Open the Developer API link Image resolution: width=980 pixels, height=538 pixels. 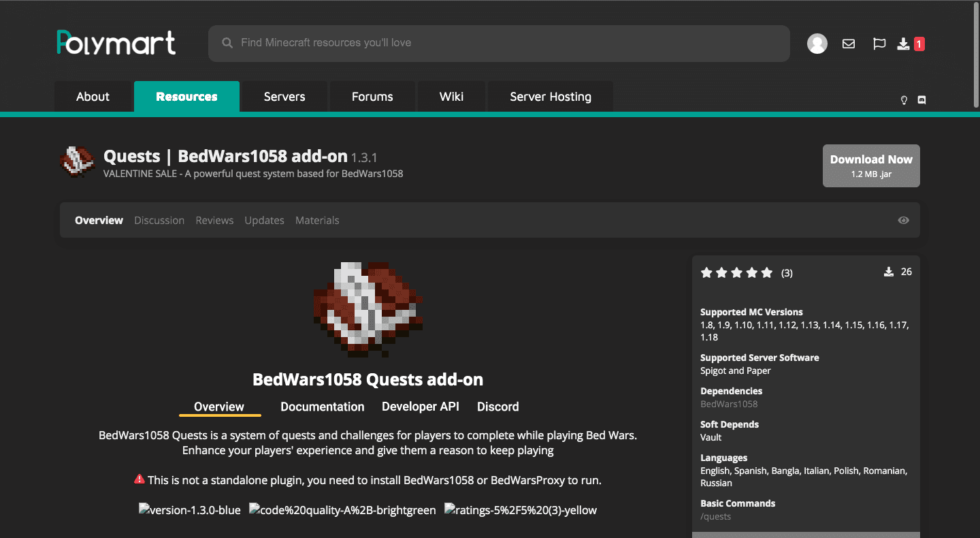tap(421, 407)
